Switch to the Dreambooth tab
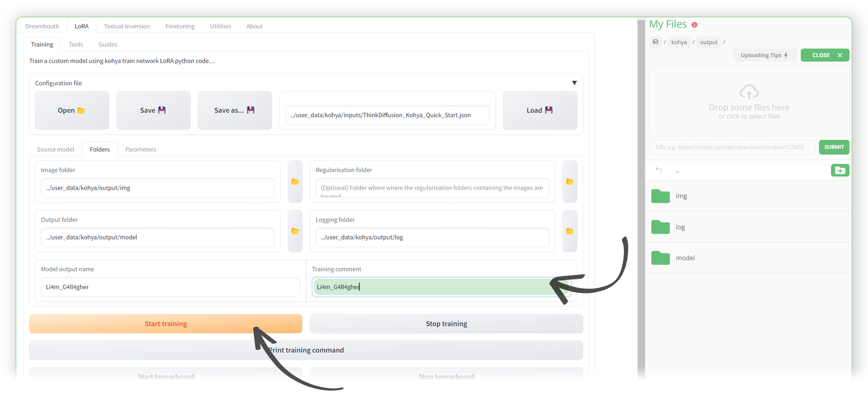 click(x=42, y=26)
